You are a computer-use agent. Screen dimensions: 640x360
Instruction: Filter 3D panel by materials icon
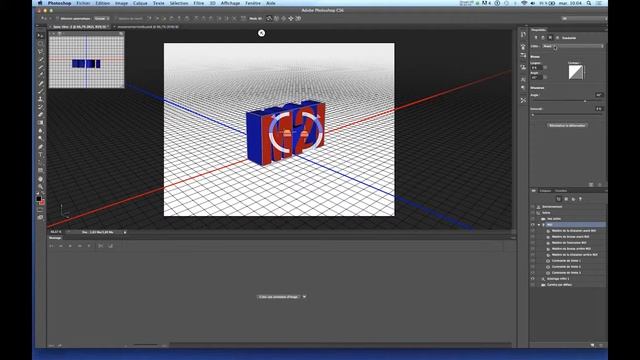click(x=573, y=199)
